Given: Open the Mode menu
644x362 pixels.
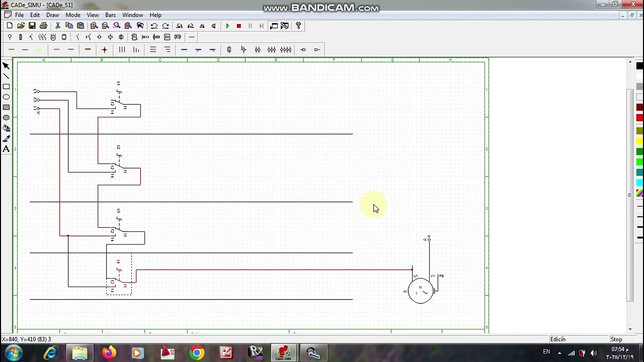Looking at the screenshot, I should (72, 15).
